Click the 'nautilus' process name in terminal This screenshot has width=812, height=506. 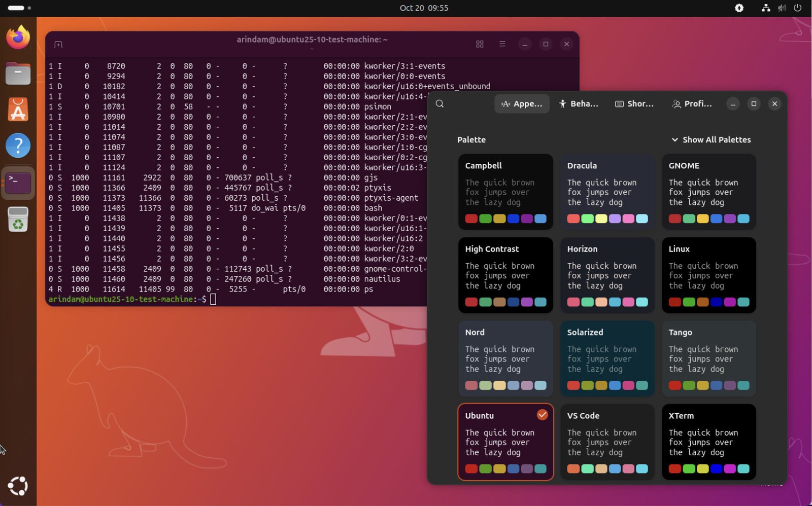(382, 279)
